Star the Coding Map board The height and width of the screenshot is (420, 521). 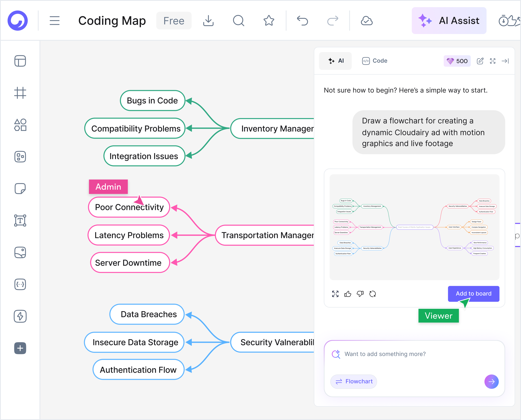269,21
